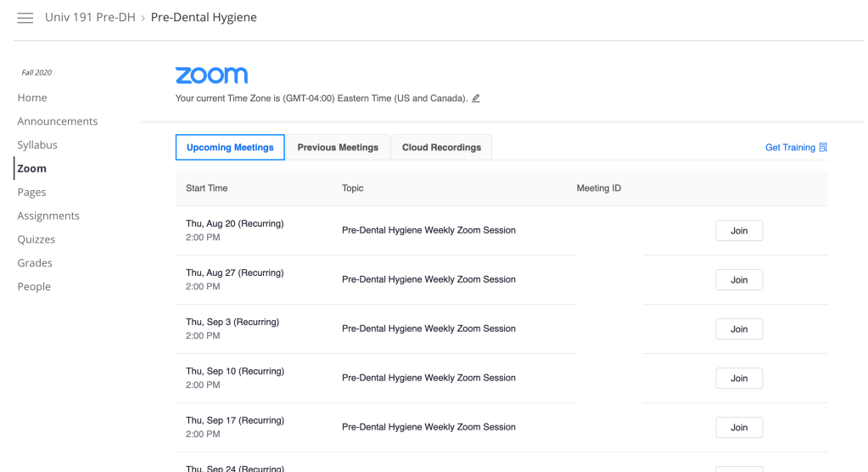Navigate to the Syllabus page
This screenshot has height=472, width=868.
pos(37,145)
